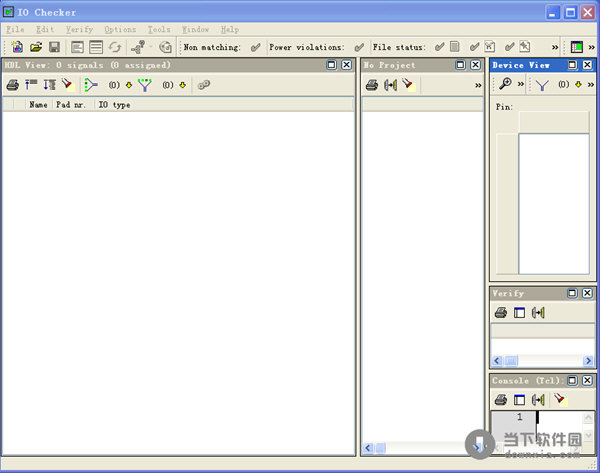The width and height of the screenshot is (600, 473).
Task: Click the sort ascending icon in HDL View
Action: point(31,85)
